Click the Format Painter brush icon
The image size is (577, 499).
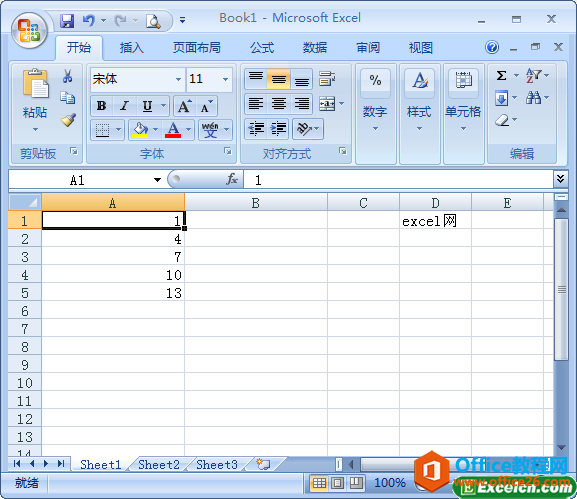tap(68, 120)
